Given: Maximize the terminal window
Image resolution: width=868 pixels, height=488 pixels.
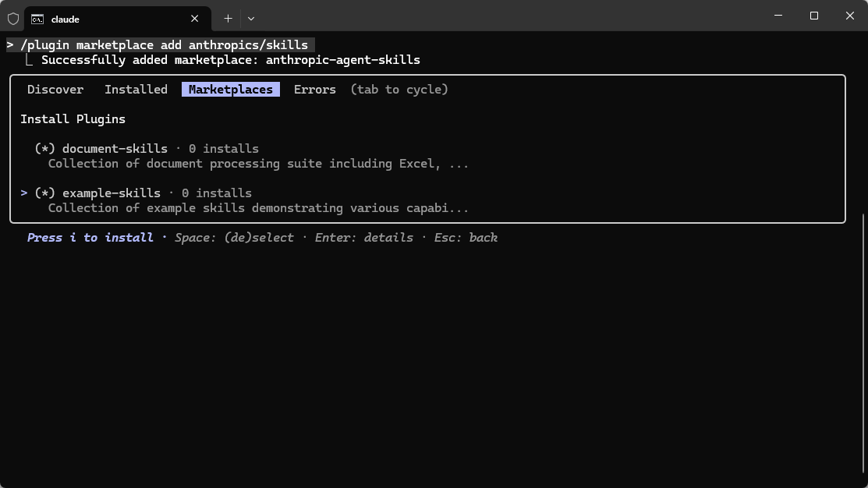Looking at the screenshot, I should (814, 16).
